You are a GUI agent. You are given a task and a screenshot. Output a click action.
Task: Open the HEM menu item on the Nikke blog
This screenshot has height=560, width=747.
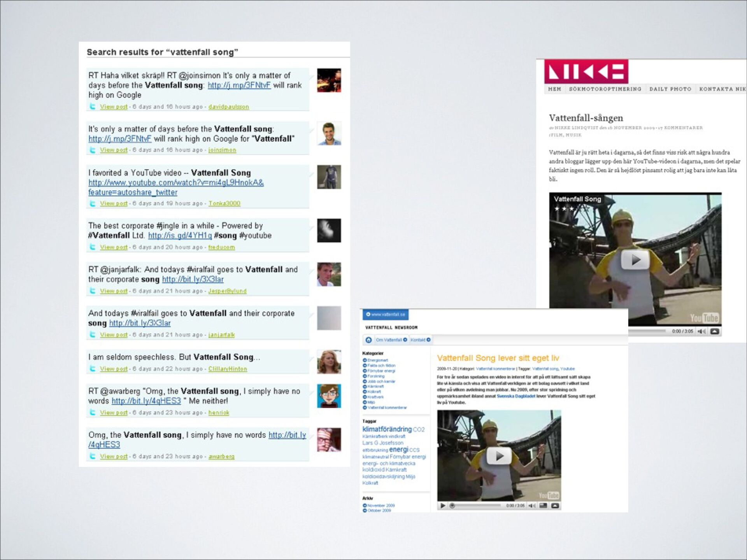click(554, 89)
